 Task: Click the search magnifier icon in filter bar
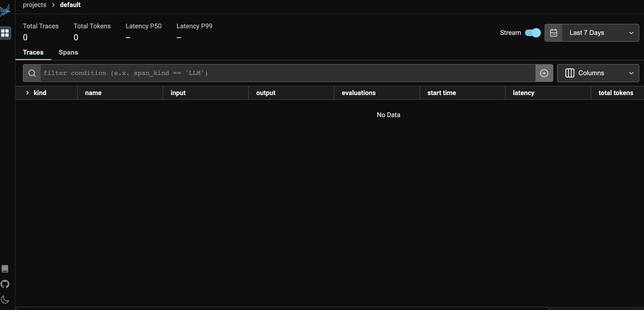[x=32, y=73]
